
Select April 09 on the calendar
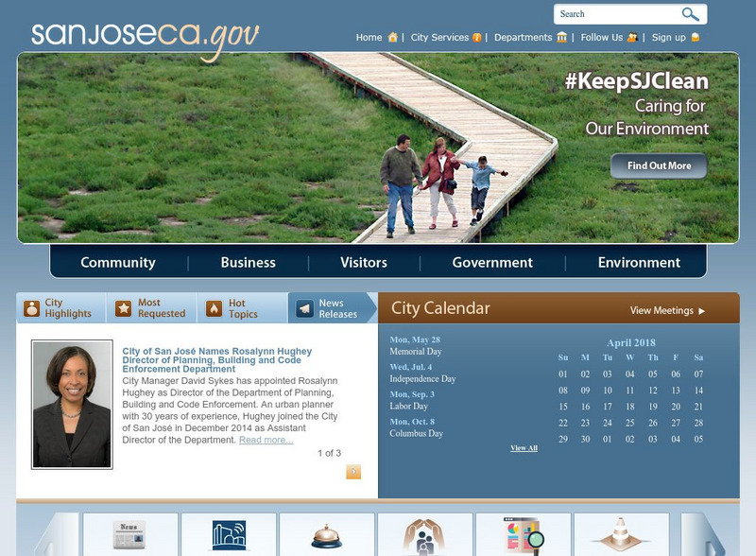pyautogui.click(x=585, y=390)
